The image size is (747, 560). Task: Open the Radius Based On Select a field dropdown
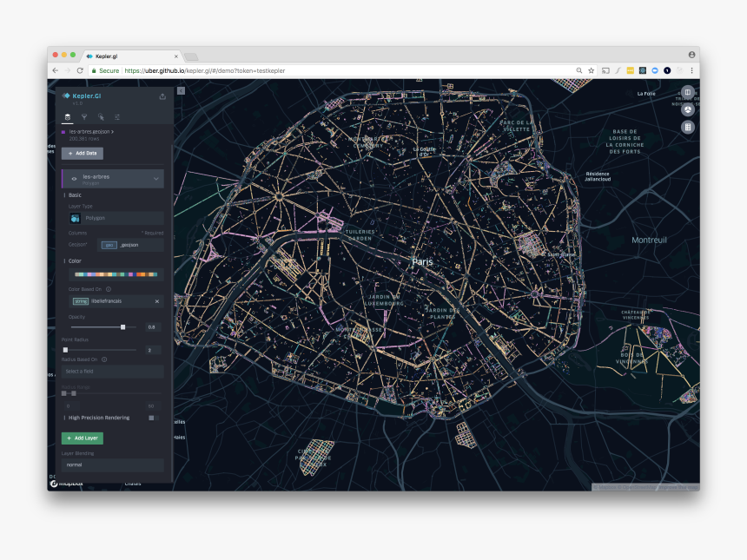point(112,372)
